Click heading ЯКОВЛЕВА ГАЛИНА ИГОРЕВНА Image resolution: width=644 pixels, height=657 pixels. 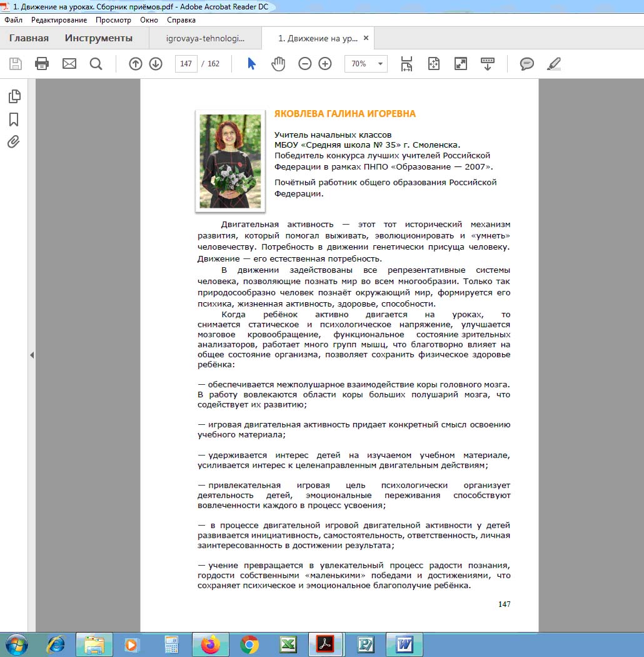click(x=345, y=113)
